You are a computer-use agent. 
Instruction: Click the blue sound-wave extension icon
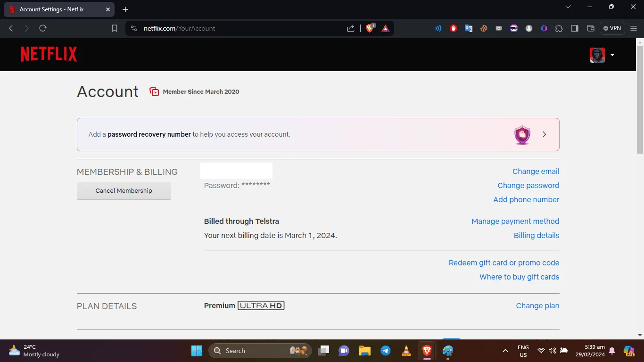[438, 28]
